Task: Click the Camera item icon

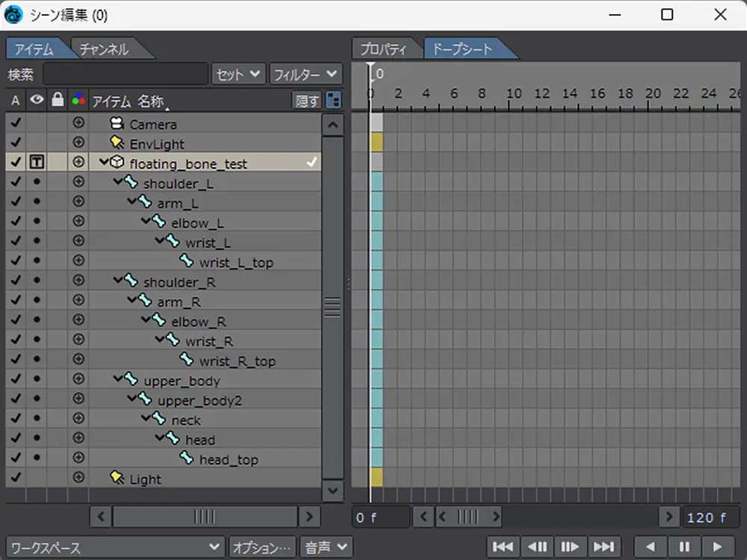Action: 116,124
